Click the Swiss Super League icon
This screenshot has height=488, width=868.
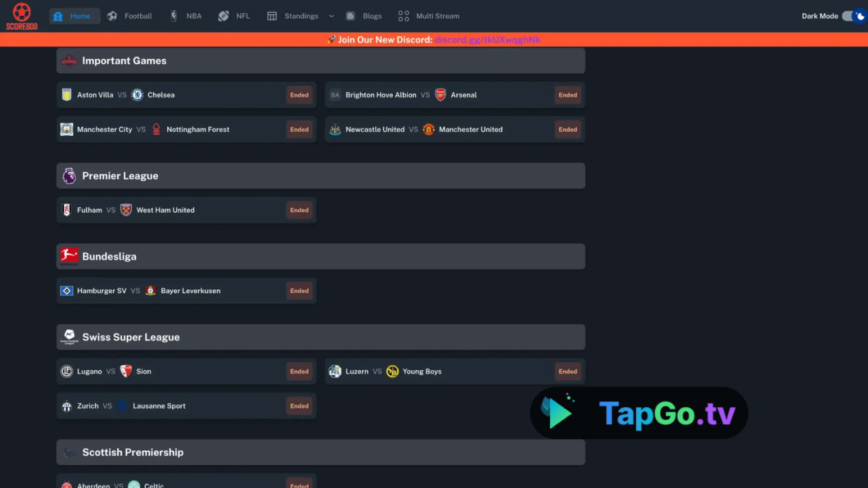[69, 337]
